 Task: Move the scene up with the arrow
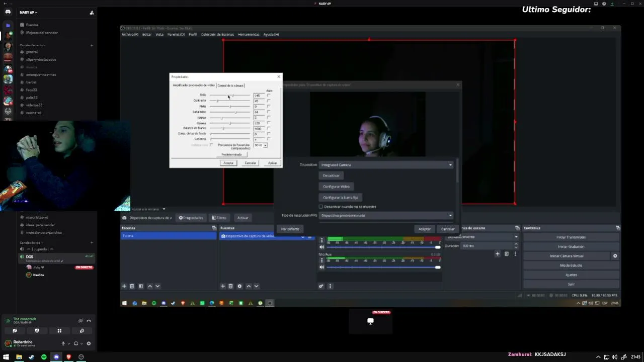tap(149, 286)
